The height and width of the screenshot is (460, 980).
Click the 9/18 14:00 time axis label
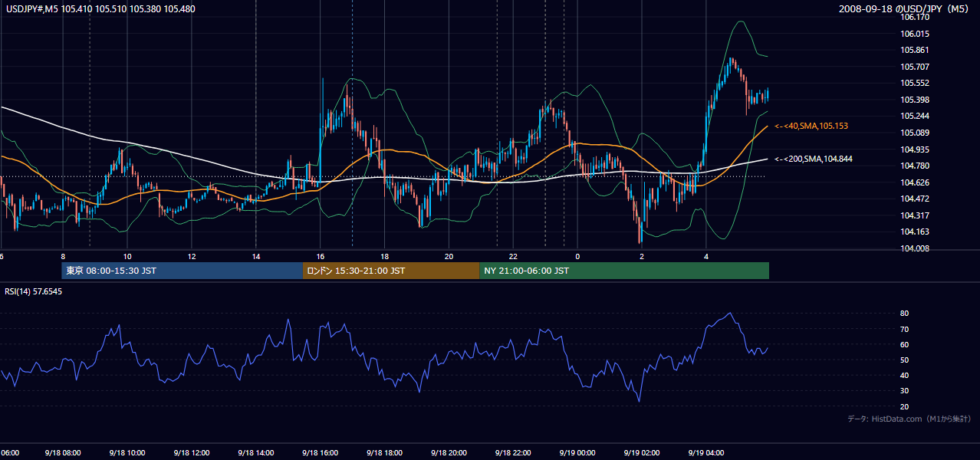pyautogui.click(x=256, y=453)
